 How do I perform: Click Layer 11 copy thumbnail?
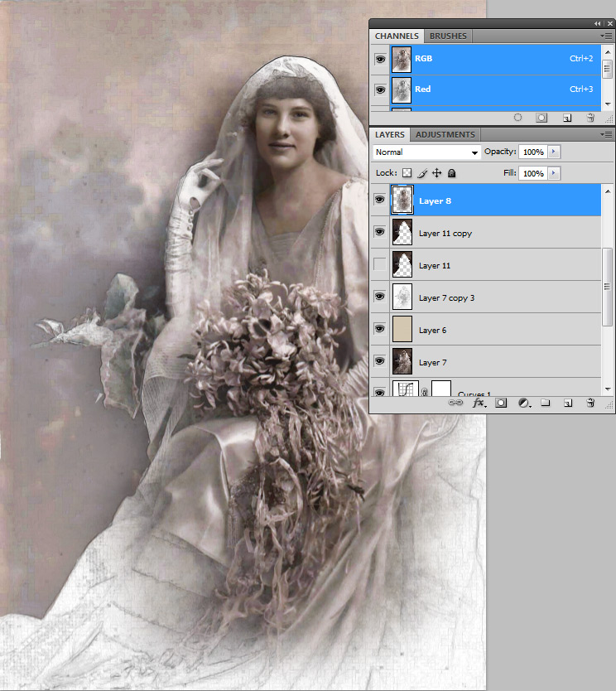coord(402,232)
